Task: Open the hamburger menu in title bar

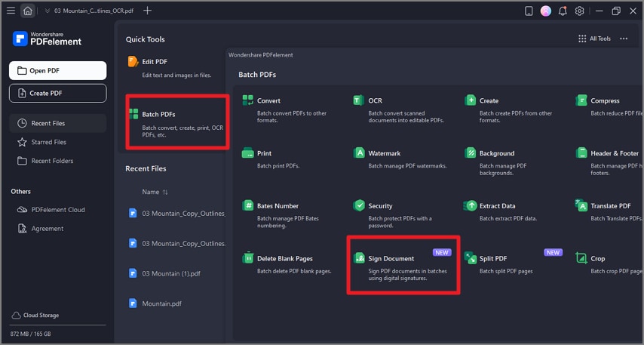Action: click(11, 11)
